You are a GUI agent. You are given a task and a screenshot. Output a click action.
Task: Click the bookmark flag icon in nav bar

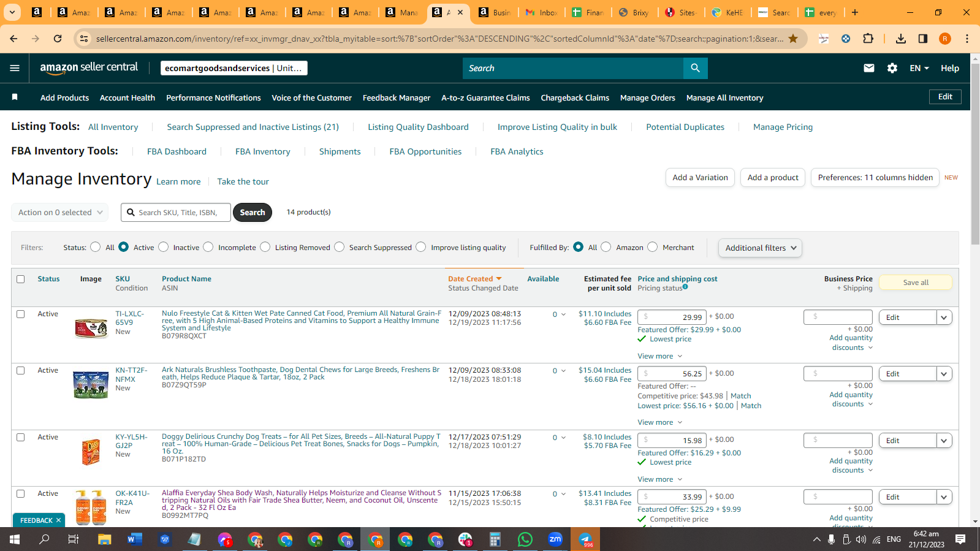pyautogui.click(x=15, y=97)
